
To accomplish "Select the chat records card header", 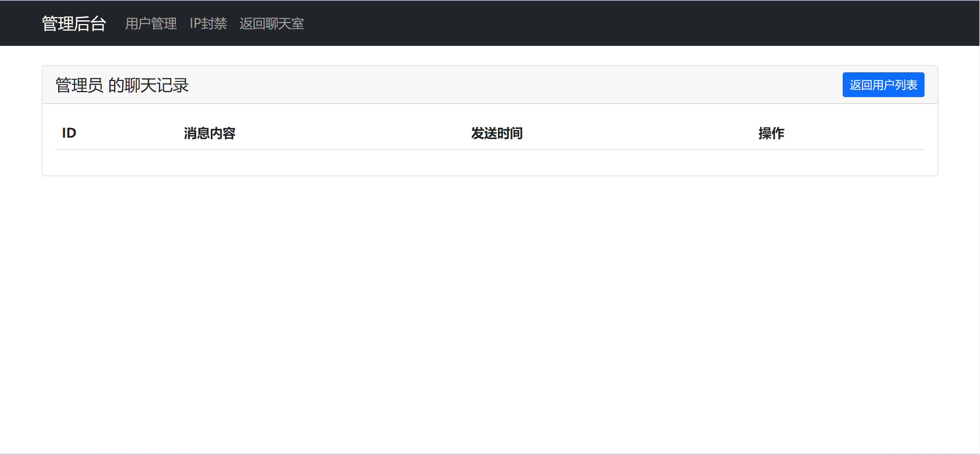I will point(490,84).
